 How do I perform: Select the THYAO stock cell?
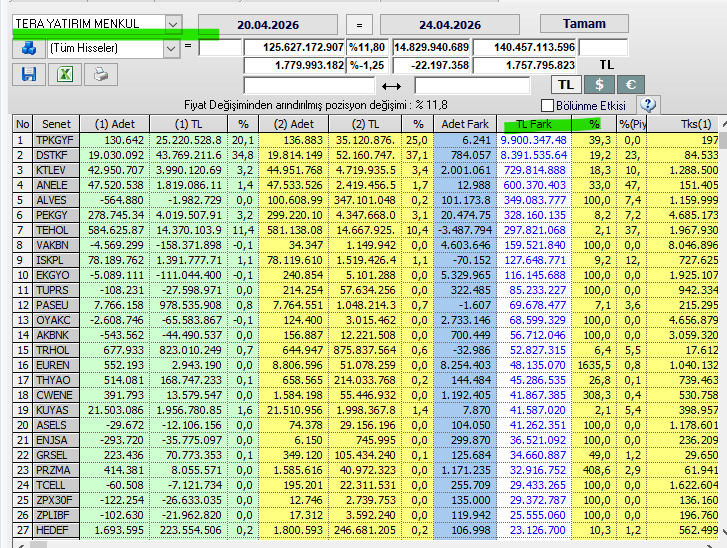click(x=56, y=380)
